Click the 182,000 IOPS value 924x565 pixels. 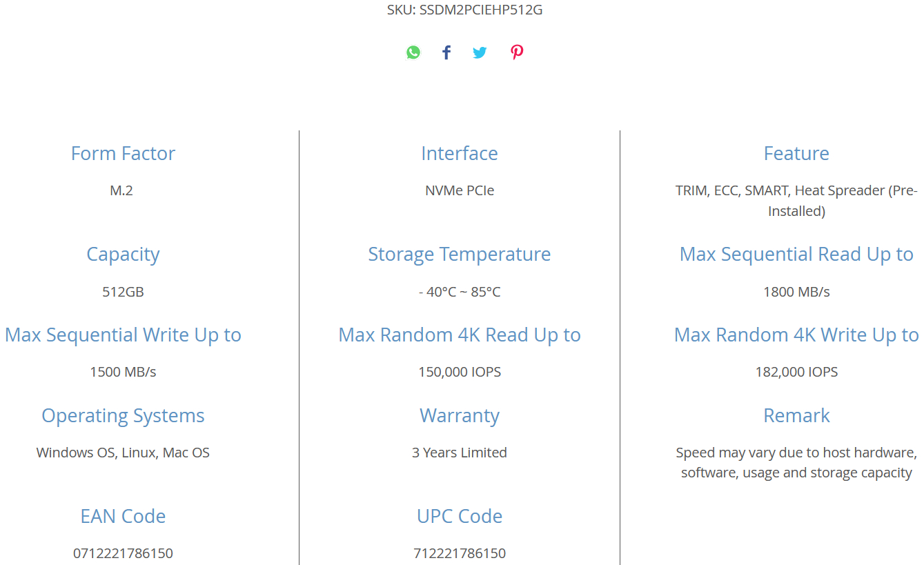(796, 372)
